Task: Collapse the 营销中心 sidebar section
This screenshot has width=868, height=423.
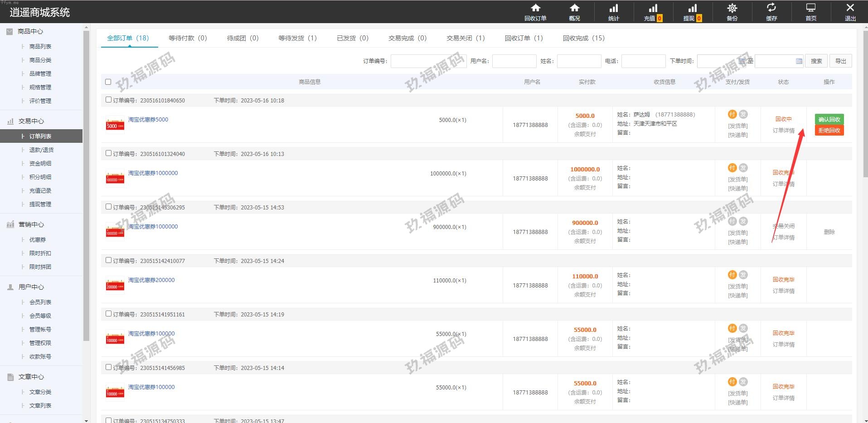Action: click(x=31, y=224)
